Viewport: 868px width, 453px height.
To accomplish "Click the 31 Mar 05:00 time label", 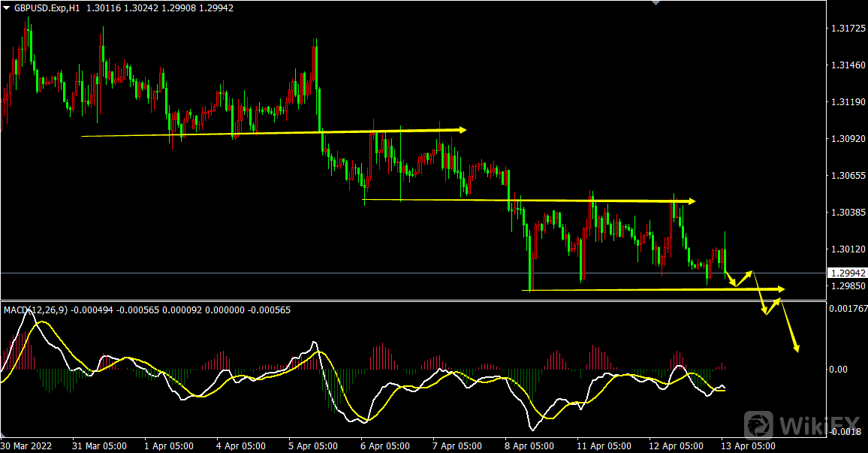I will (x=99, y=445).
